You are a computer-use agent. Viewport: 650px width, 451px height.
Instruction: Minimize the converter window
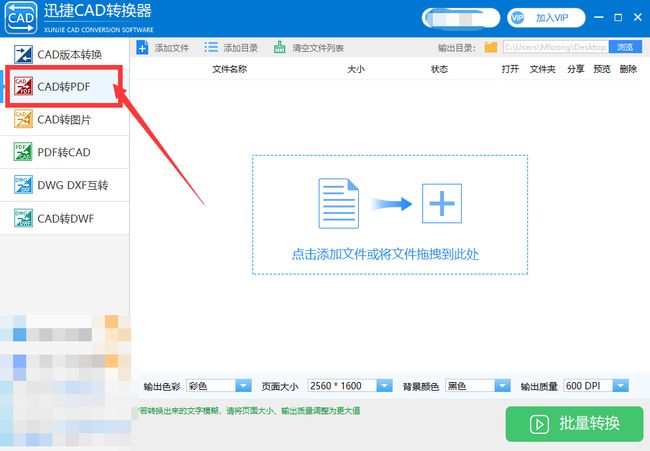coord(599,17)
